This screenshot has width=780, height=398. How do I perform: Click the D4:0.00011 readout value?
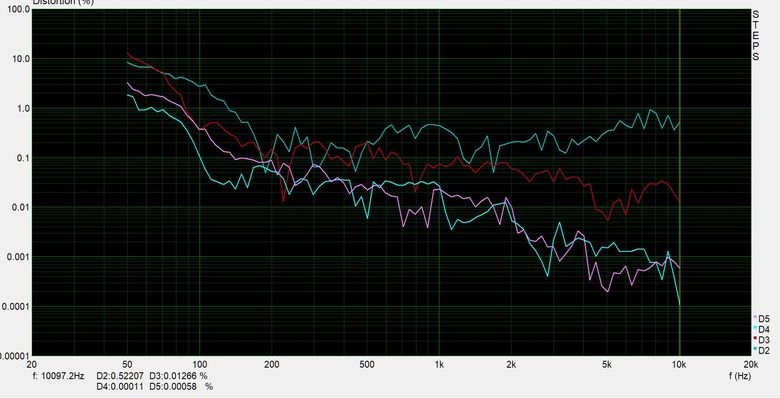pos(120,387)
